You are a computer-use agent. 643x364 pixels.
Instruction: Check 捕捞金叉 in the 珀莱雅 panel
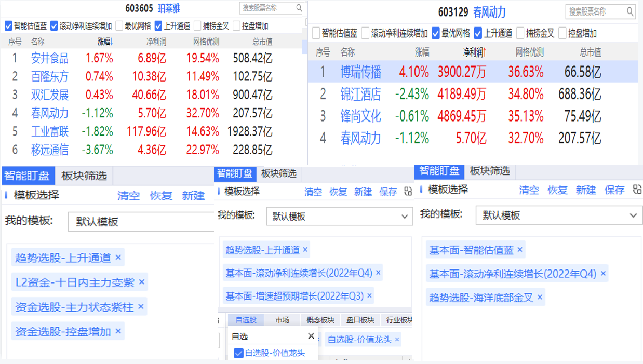click(x=197, y=25)
